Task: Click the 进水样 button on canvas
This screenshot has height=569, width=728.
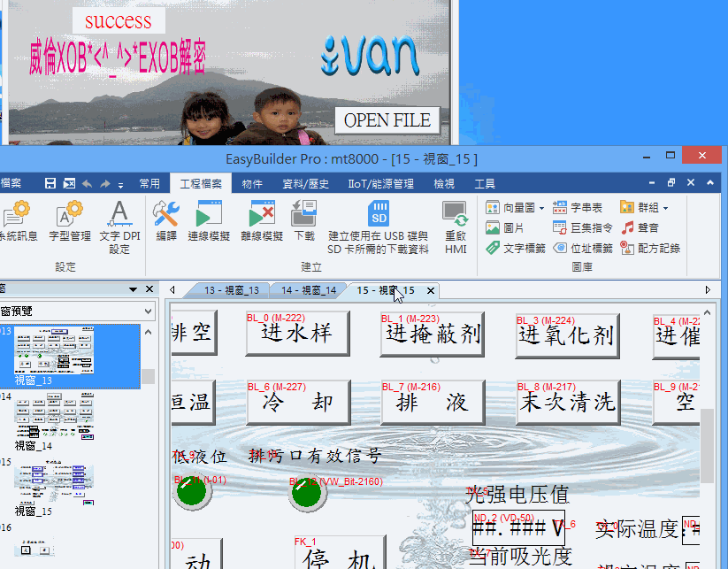Action: pyautogui.click(x=297, y=334)
